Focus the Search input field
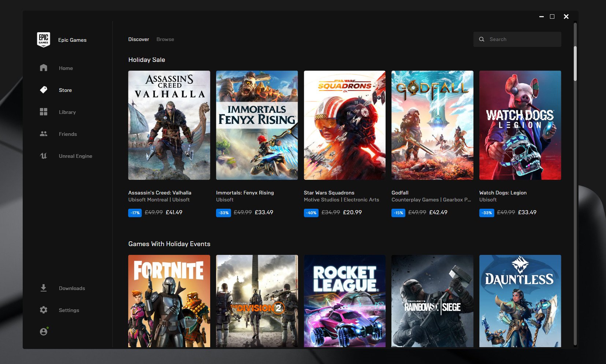This screenshot has width=606, height=364. [x=517, y=39]
